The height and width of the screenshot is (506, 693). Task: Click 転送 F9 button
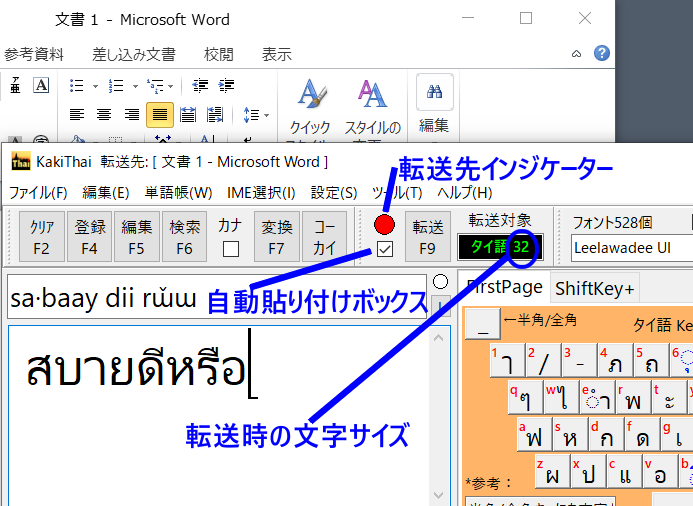(x=427, y=236)
